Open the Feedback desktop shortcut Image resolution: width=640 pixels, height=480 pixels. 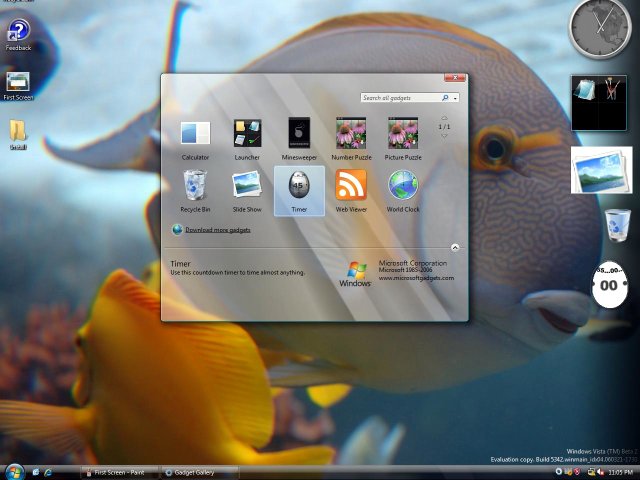tap(18, 33)
